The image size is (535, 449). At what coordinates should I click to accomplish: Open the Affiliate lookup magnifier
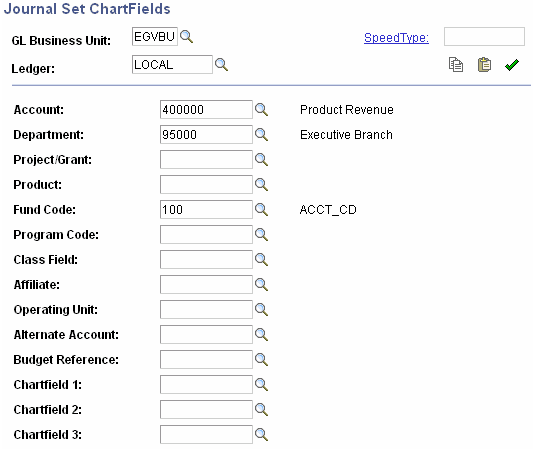pos(261,285)
